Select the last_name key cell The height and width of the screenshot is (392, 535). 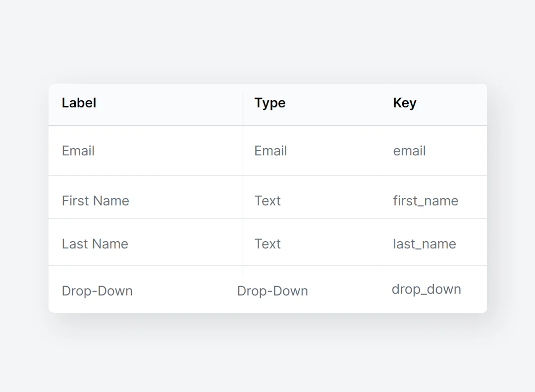tap(425, 244)
